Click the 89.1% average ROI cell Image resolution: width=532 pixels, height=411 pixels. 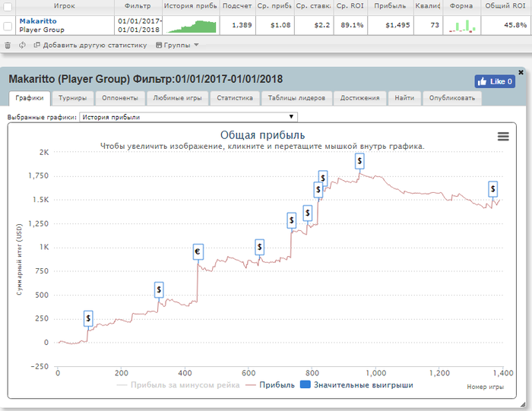point(350,25)
